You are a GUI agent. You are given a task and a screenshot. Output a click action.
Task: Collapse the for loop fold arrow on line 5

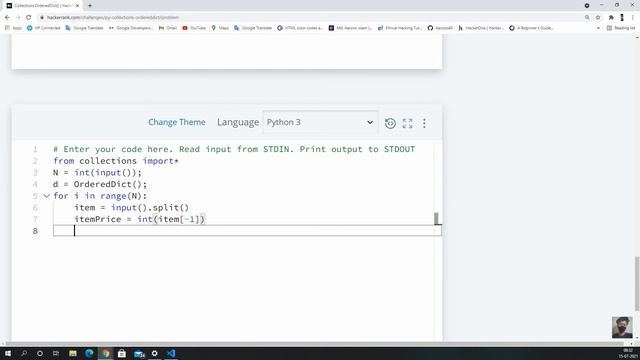pyautogui.click(x=47, y=196)
